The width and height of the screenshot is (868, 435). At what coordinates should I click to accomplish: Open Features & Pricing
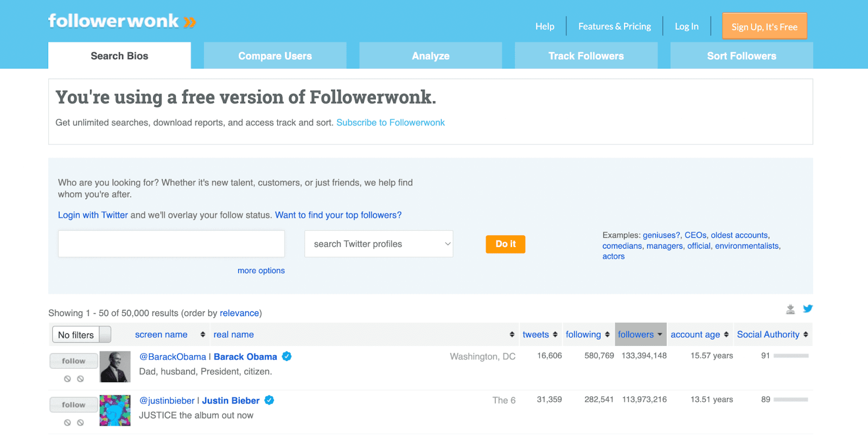pos(615,26)
